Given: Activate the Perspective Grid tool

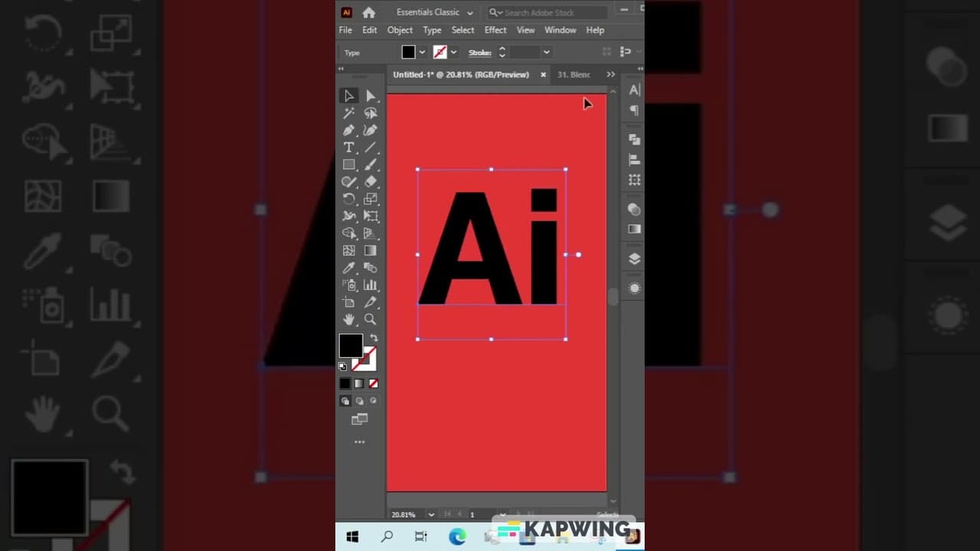Looking at the screenshot, I should tap(371, 233).
